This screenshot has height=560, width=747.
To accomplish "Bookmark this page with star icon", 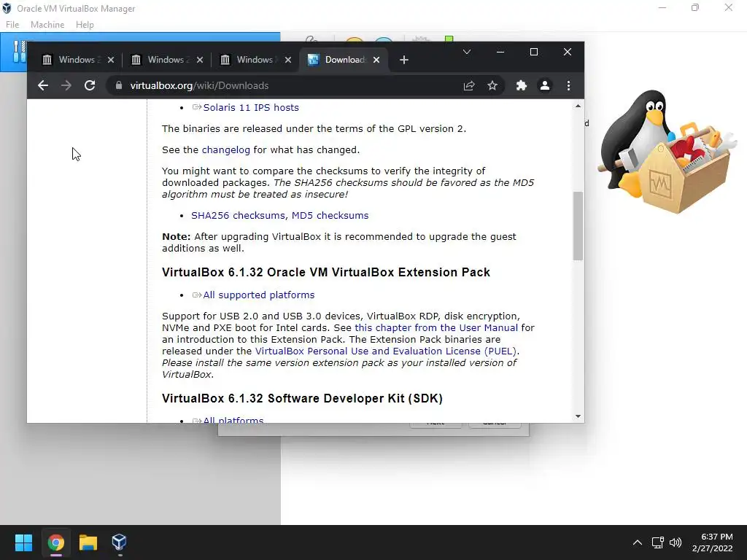I will [x=492, y=86].
